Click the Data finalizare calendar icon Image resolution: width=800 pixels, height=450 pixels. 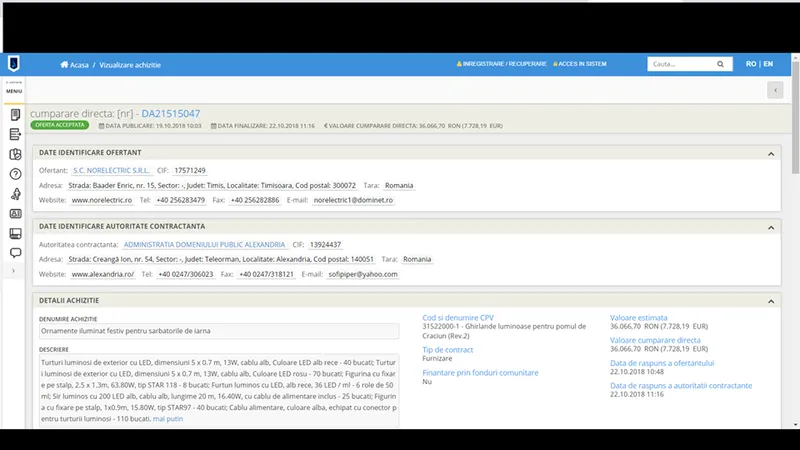click(x=214, y=126)
